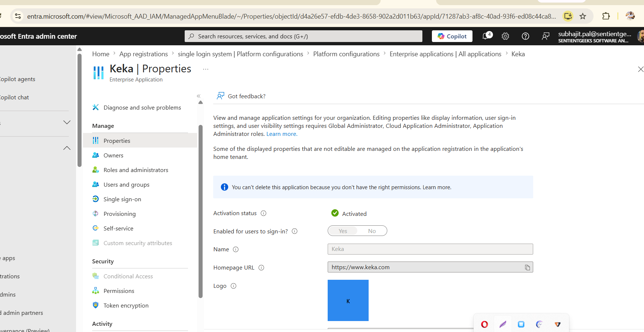Click Got feedback?
Viewport: 644px width, 332px height.
pyautogui.click(x=241, y=96)
